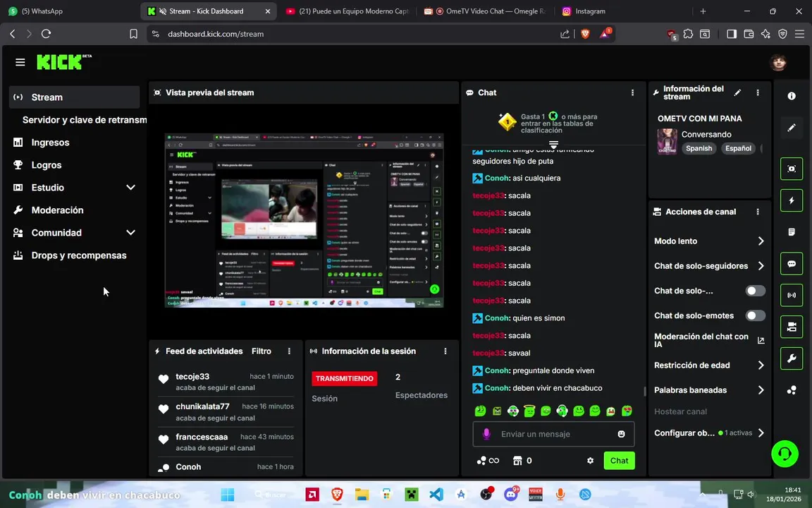Switch to OmeTV Video Chat browser tab

(x=484, y=11)
